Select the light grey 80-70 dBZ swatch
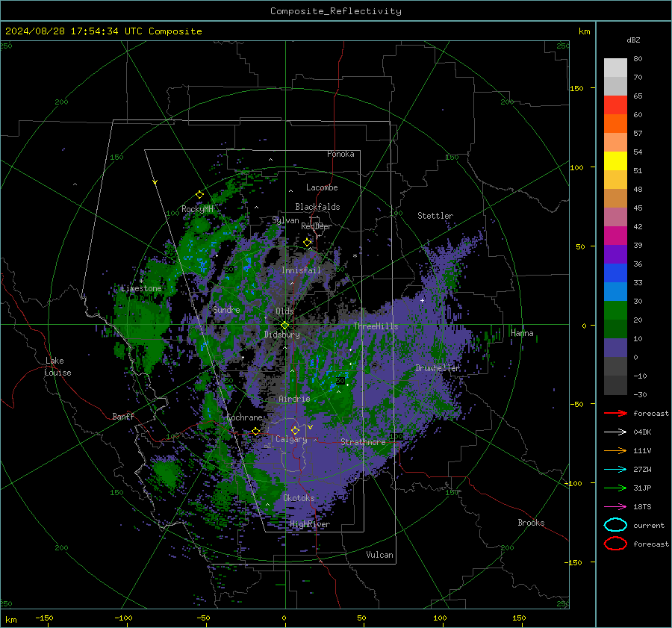 (615, 68)
